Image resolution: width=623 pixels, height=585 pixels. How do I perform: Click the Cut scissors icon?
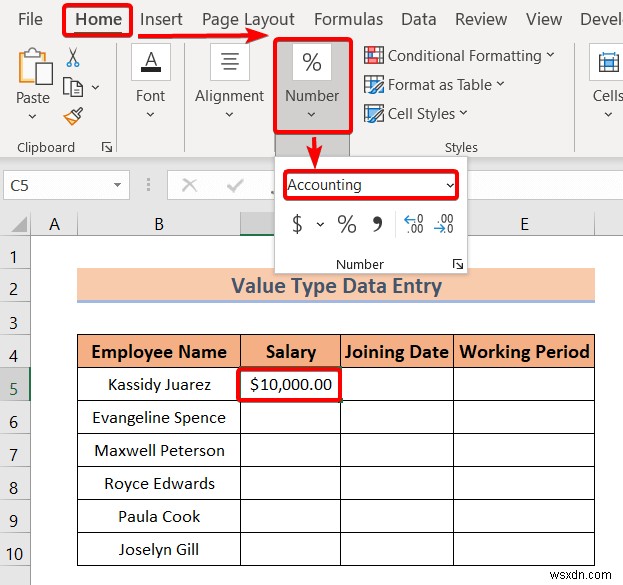(73, 57)
